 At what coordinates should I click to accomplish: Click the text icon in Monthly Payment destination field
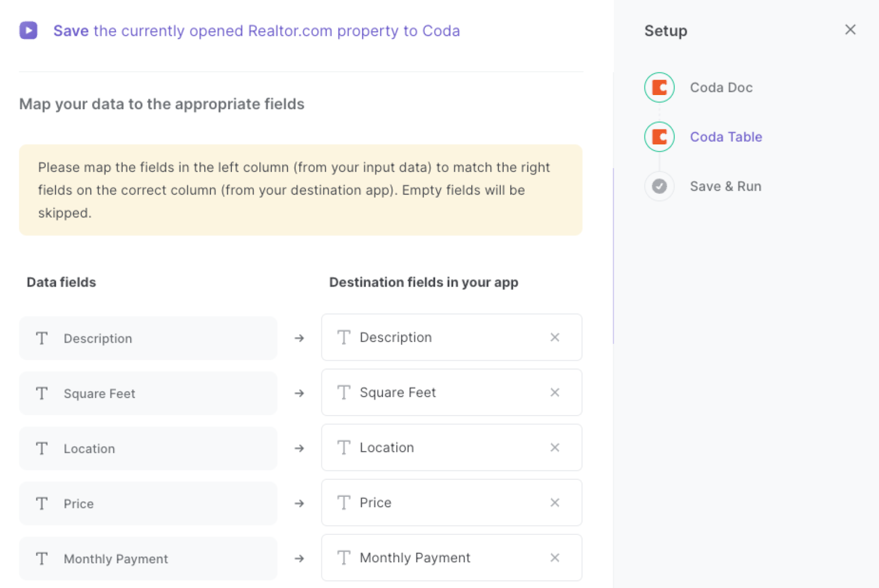[x=344, y=557]
